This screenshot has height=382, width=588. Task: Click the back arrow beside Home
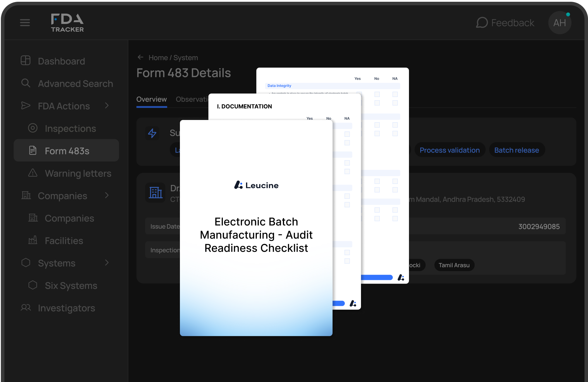(140, 57)
